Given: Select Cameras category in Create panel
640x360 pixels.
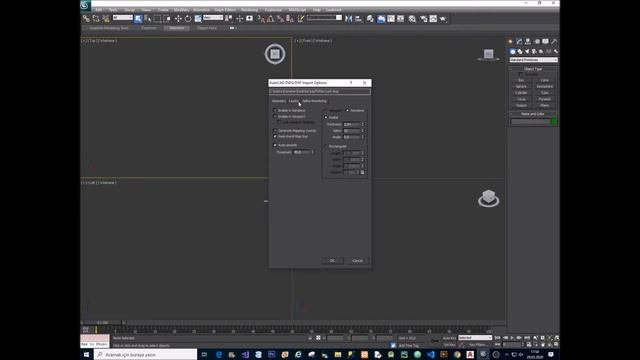Looking at the screenshot, I should click(x=534, y=51).
